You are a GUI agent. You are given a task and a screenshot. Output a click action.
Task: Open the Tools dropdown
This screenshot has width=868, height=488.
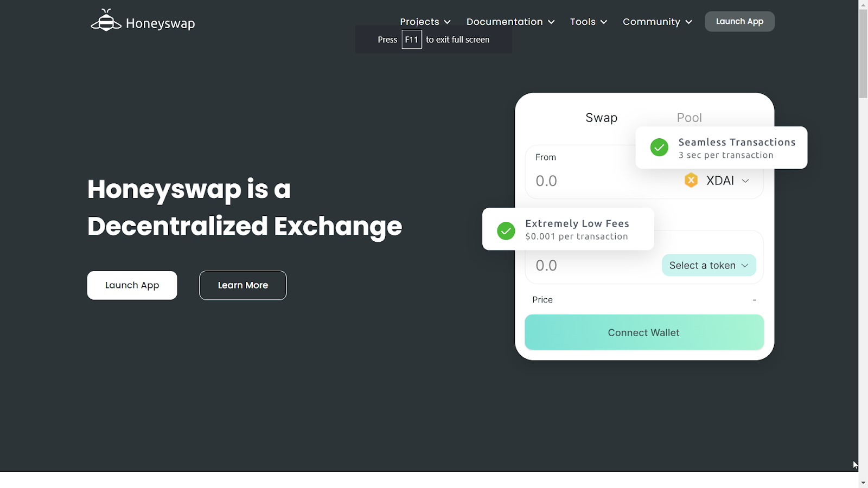click(x=589, y=22)
